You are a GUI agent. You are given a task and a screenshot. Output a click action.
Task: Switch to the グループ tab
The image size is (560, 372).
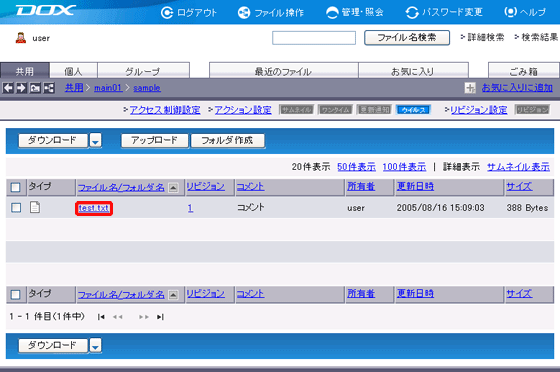tap(143, 71)
